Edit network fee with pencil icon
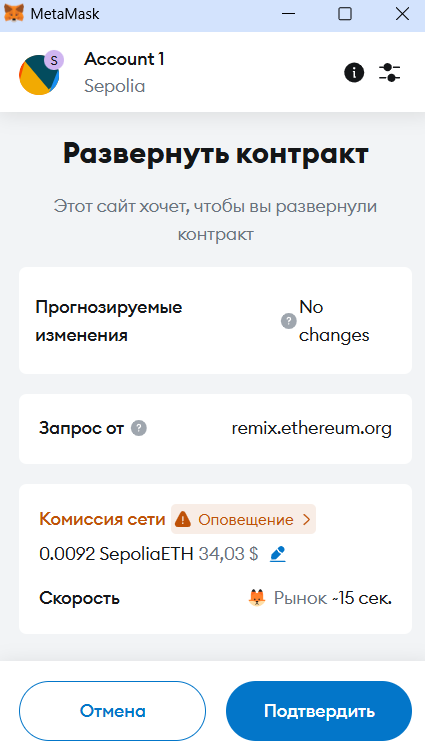The image size is (425, 752). [x=278, y=554]
